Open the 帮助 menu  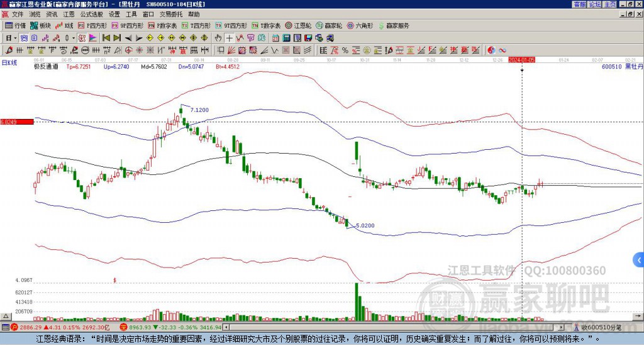coord(194,14)
